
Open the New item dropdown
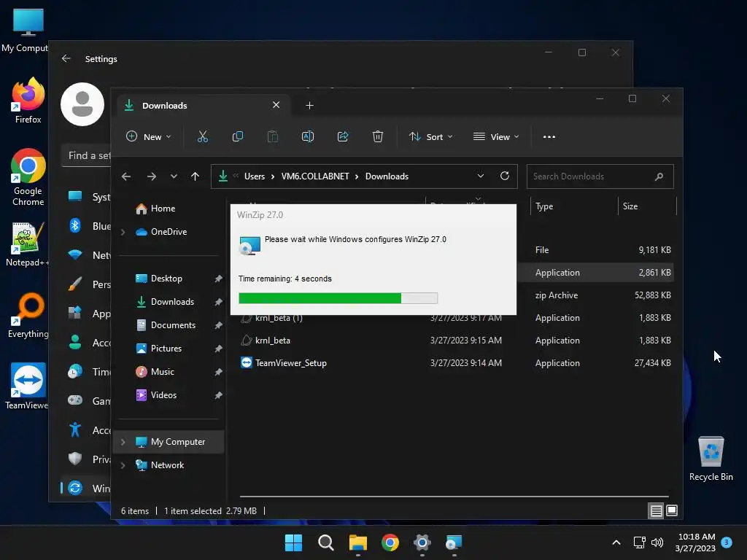click(148, 136)
